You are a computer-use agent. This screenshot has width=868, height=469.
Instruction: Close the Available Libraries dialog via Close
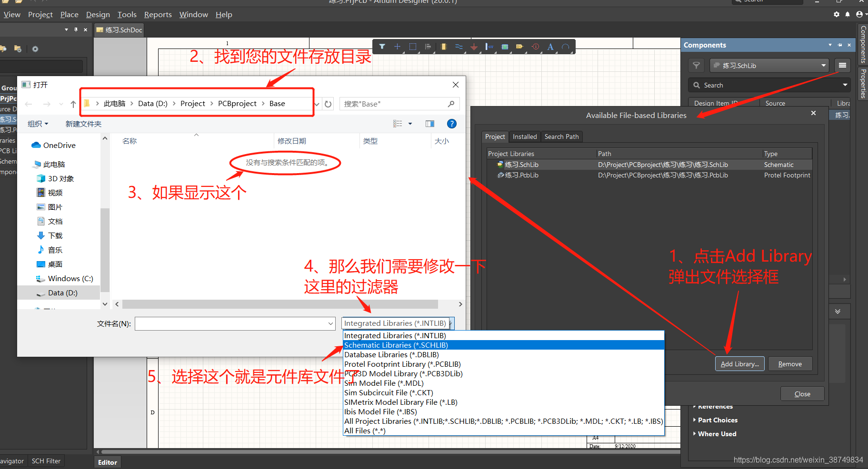(802, 394)
